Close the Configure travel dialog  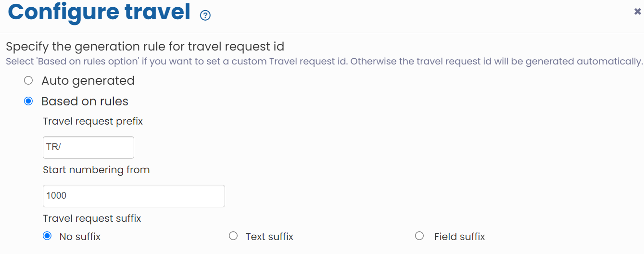point(637,12)
